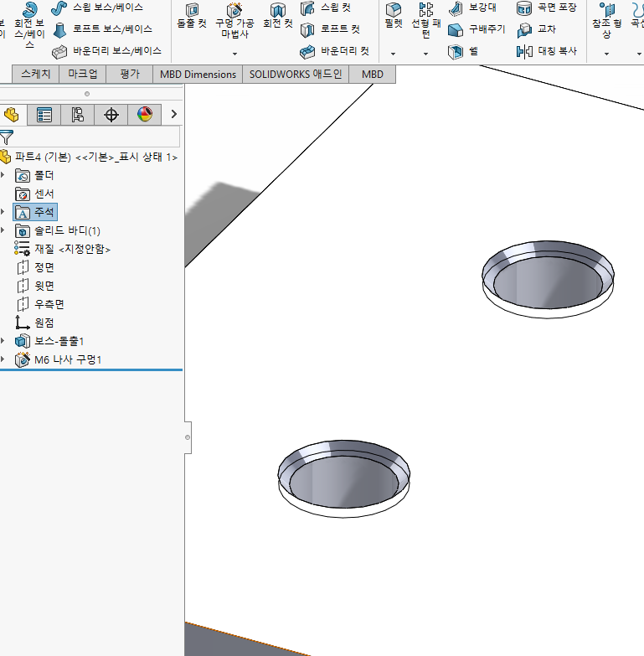Select the Draft (구배주기) tool
The width and height of the screenshot is (644, 656).
(x=477, y=28)
